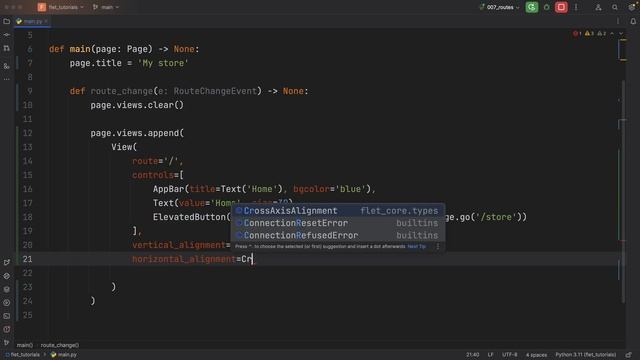This screenshot has width=640, height=360.
Task: Change 4 spaces indent setting
Action: coord(536,355)
